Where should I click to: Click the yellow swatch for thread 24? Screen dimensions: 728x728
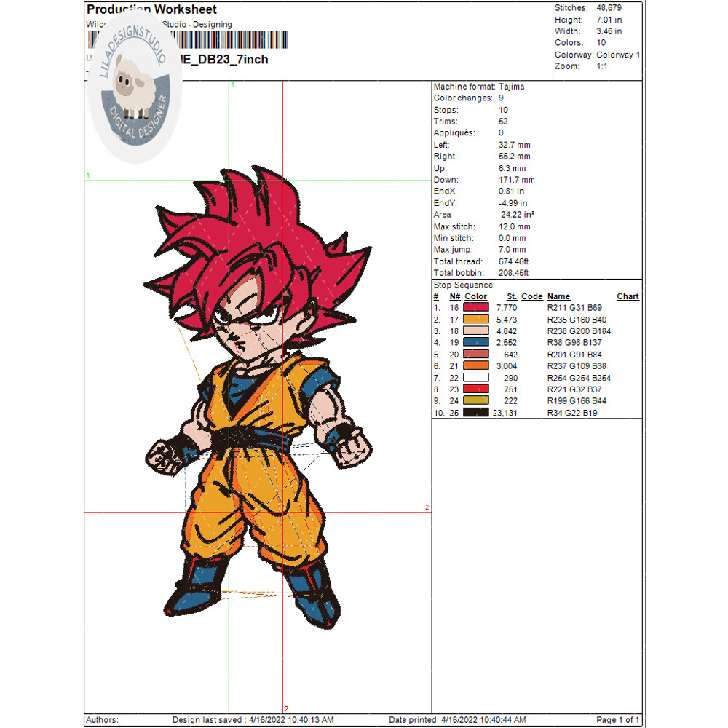(475, 400)
